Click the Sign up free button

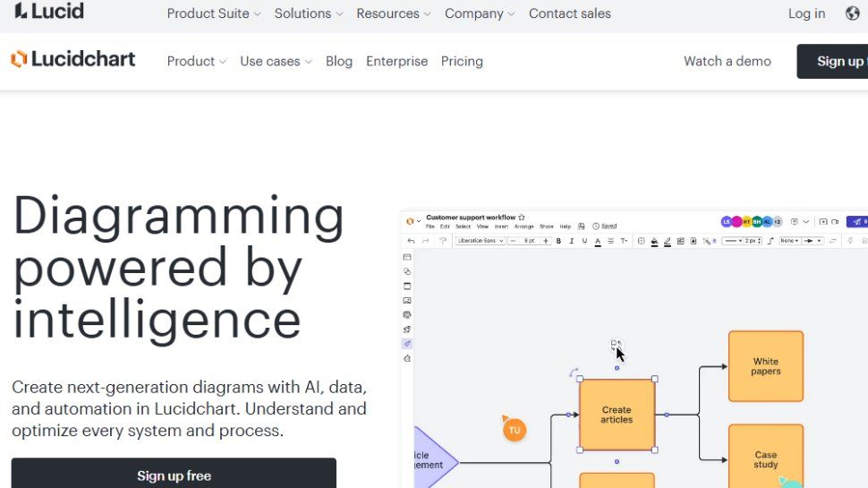tap(174, 475)
